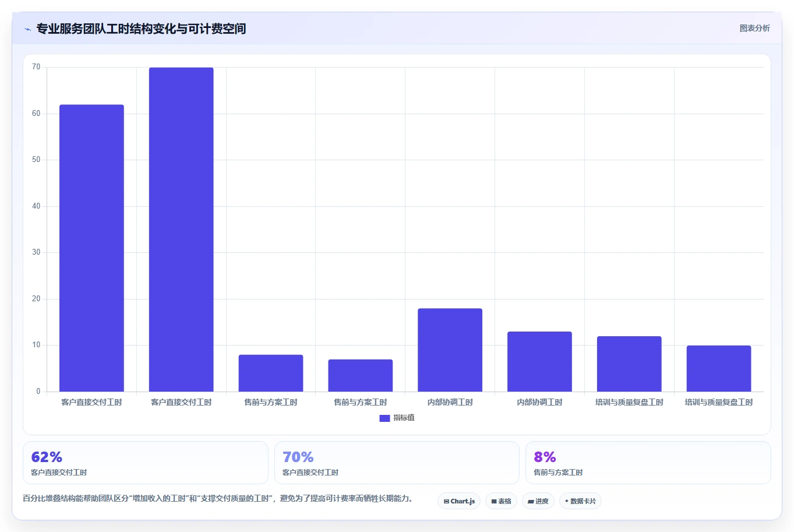The width and height of the screenshot is (794, 532).
Task: Click the lightning icon beside the chart title
Action: coord(27,29)
